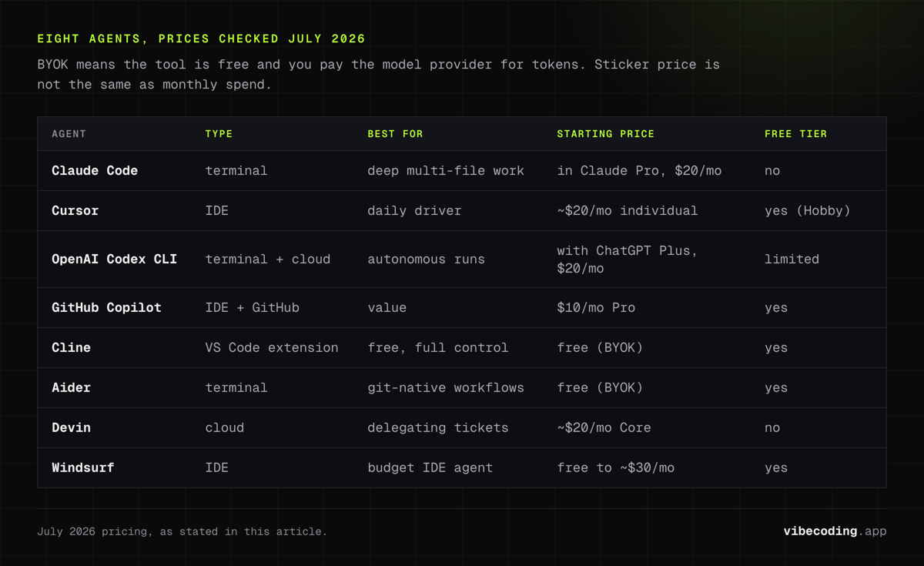
Task: Click the TYPE column header
Action: pyautogui.click(x=219, y=134)
